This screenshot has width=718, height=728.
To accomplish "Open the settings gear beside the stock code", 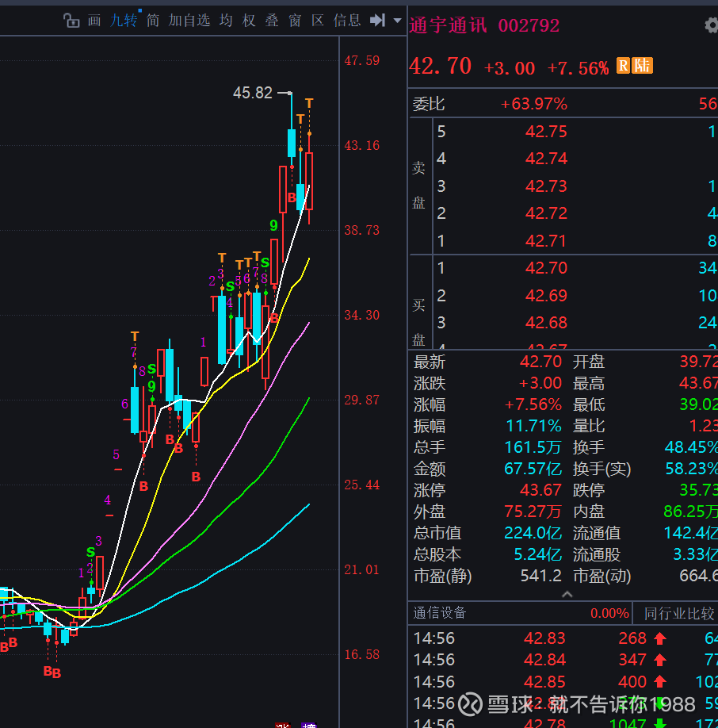I will tap(711, 25).
